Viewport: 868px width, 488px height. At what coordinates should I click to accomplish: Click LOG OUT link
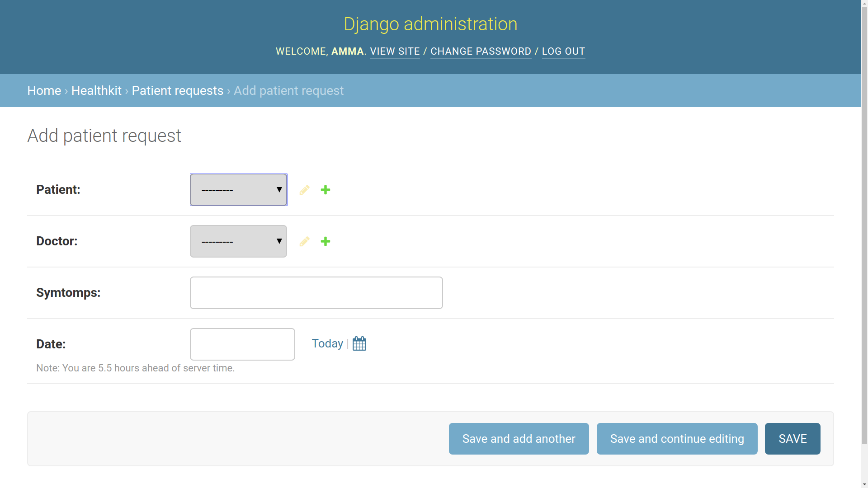click(x=563, y=52)
